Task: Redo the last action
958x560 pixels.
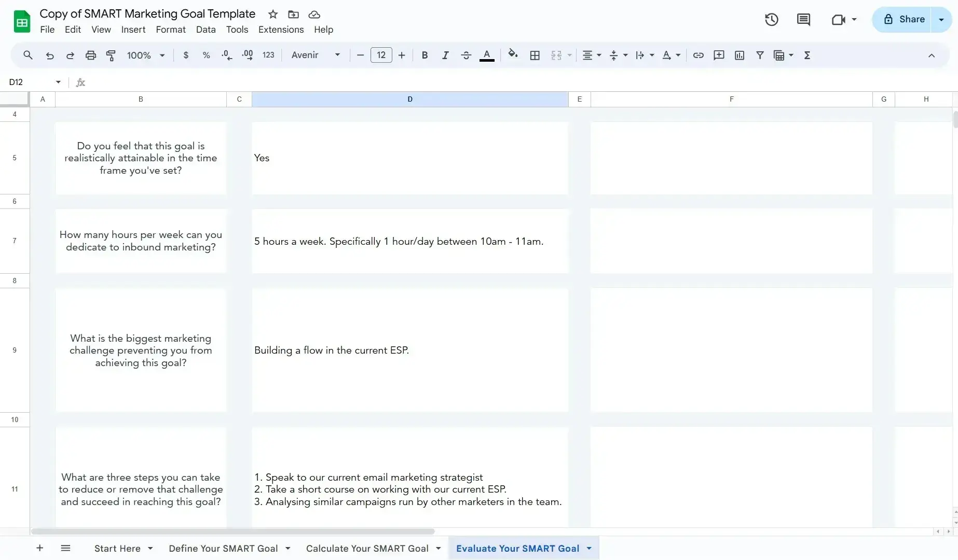Action: (70, 55)
